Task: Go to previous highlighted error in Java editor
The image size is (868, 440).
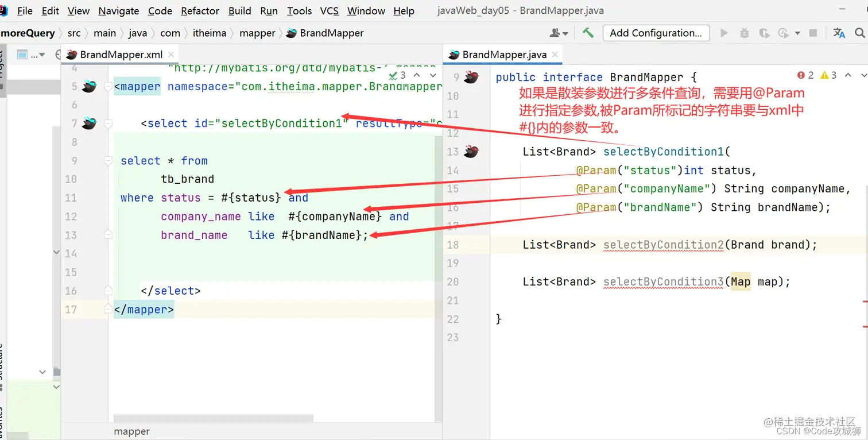Action: coord(847,75)
